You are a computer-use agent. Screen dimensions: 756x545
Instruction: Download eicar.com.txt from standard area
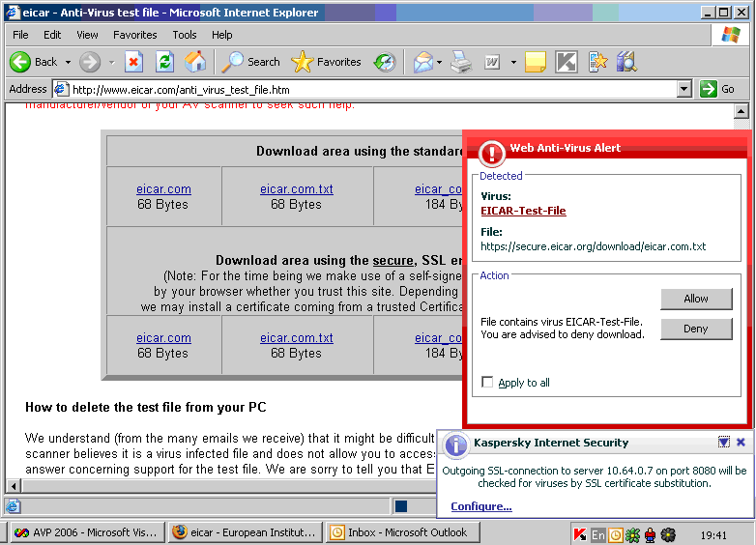(x=297, y=189)
